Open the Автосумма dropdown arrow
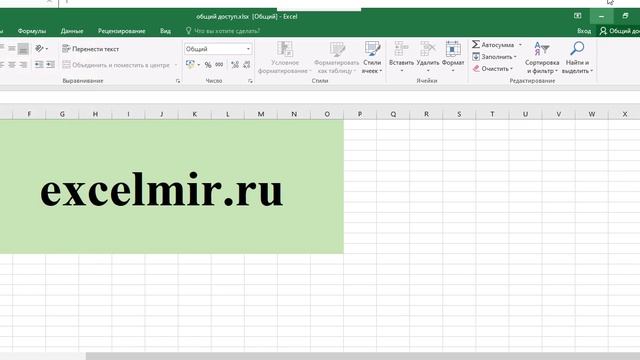The image size is (640, 360). tap(520, 44)
